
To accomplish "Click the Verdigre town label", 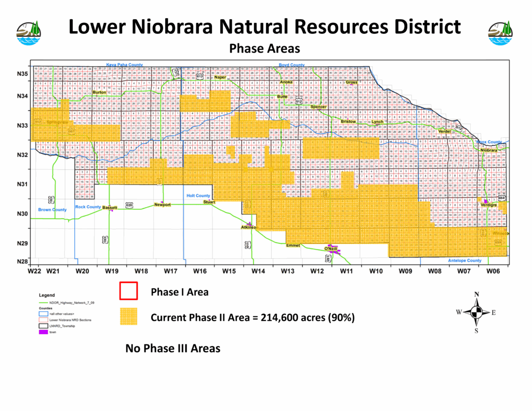I will coord(489,205).
